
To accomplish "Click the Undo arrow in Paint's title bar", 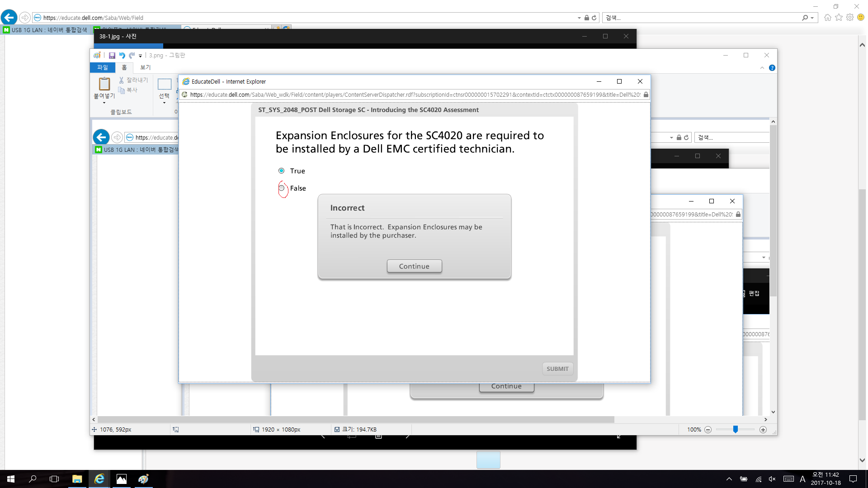I will [x=122, y=56].
